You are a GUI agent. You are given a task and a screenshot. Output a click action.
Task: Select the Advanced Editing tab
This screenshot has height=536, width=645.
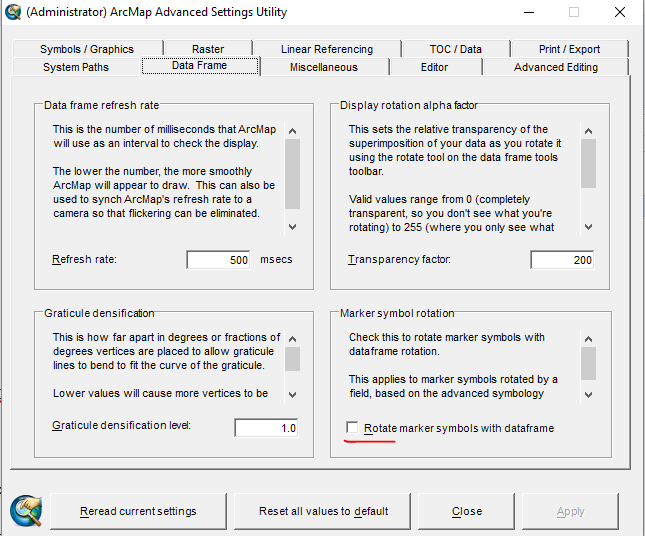pyautogui.click(x=555, y=67)
